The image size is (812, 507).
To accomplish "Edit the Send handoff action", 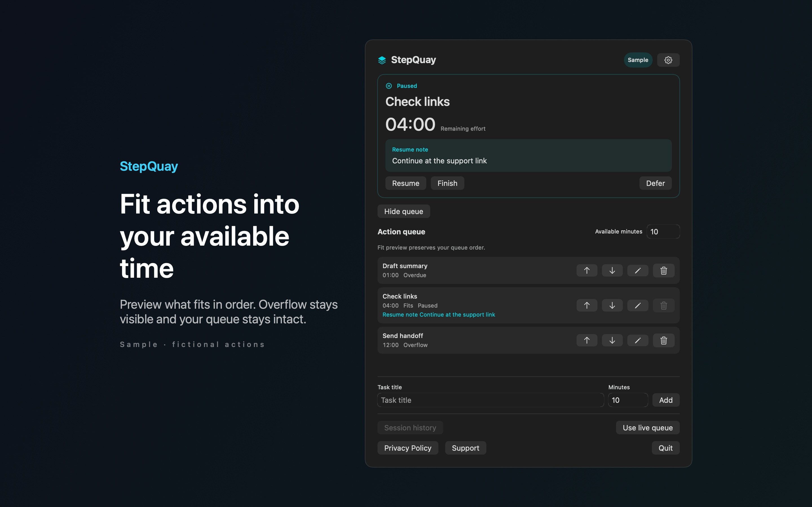I will point(637,340).
